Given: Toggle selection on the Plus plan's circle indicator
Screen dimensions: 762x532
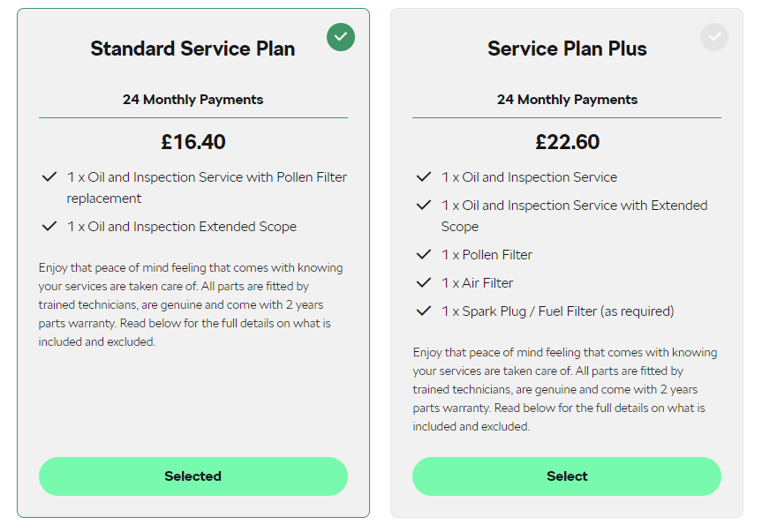Looking at the screenshot, I should tap(713, 37).
